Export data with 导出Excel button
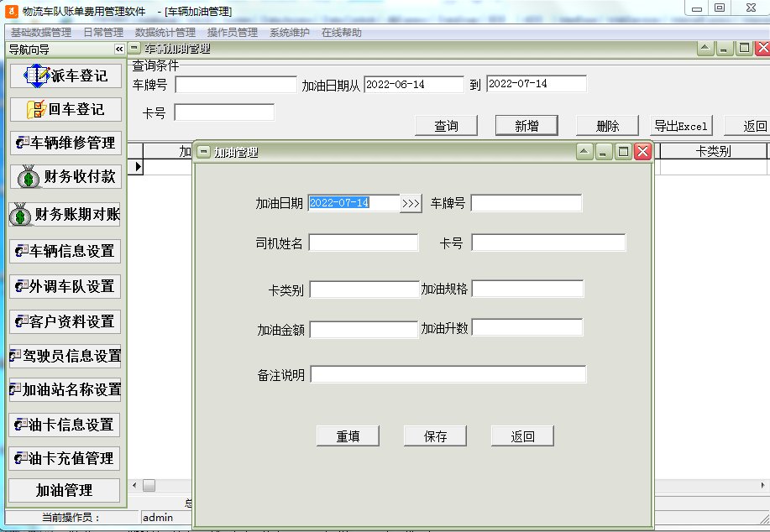The width and height of the screenshot is (770, 532). tap(681, 126)
